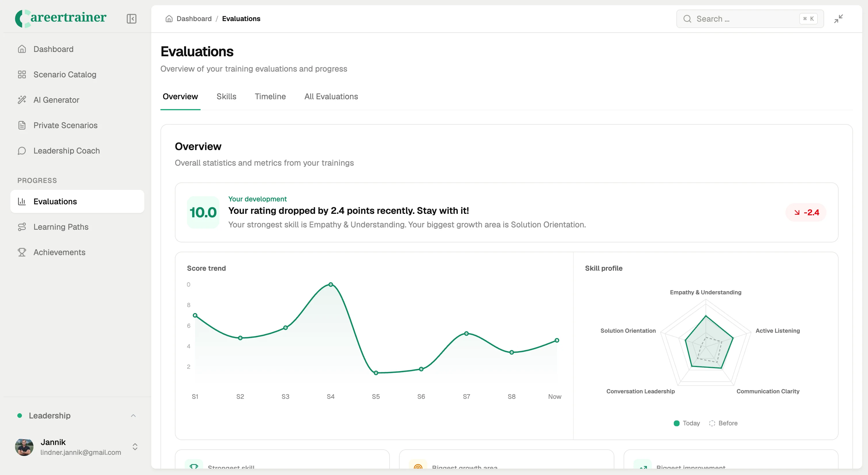
Task: Click the S6 data point on score trend
Action: (421, 370)
